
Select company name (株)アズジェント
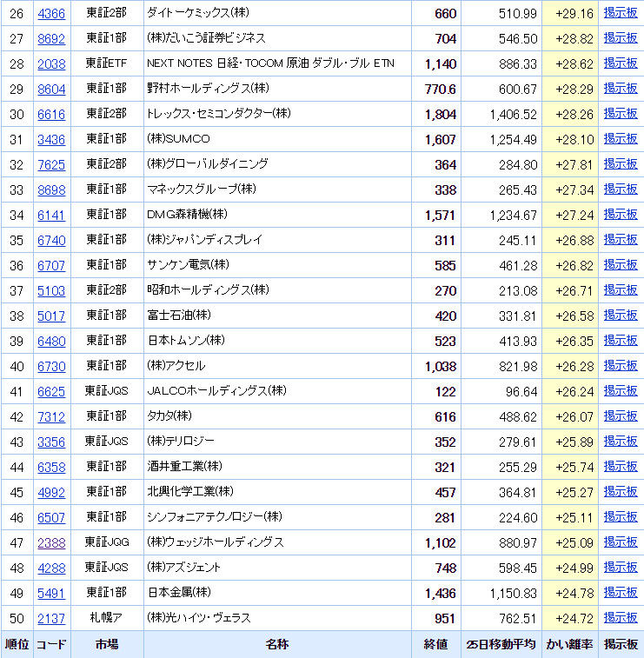click(x=183, y=568)
